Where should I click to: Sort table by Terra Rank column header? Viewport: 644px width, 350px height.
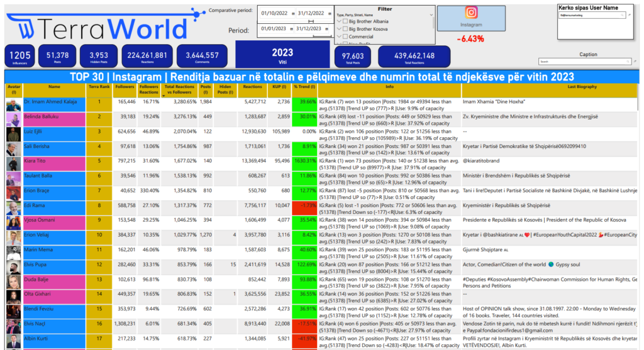click(99, 90)
